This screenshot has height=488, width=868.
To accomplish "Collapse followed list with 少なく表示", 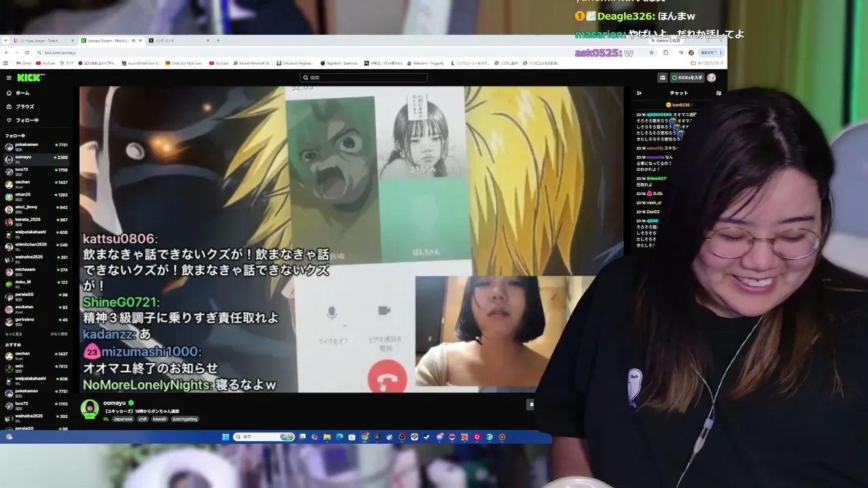I will coord(59,334).
